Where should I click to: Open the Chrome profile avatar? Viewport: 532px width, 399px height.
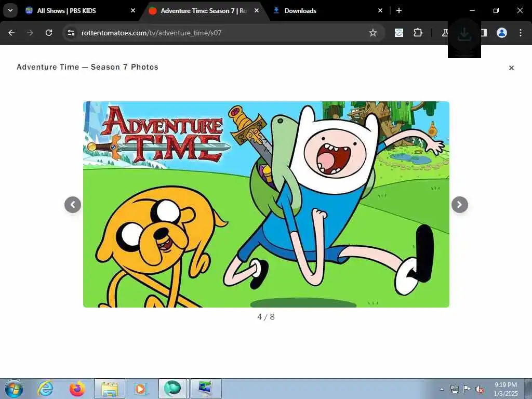click(x=502, y=33)
